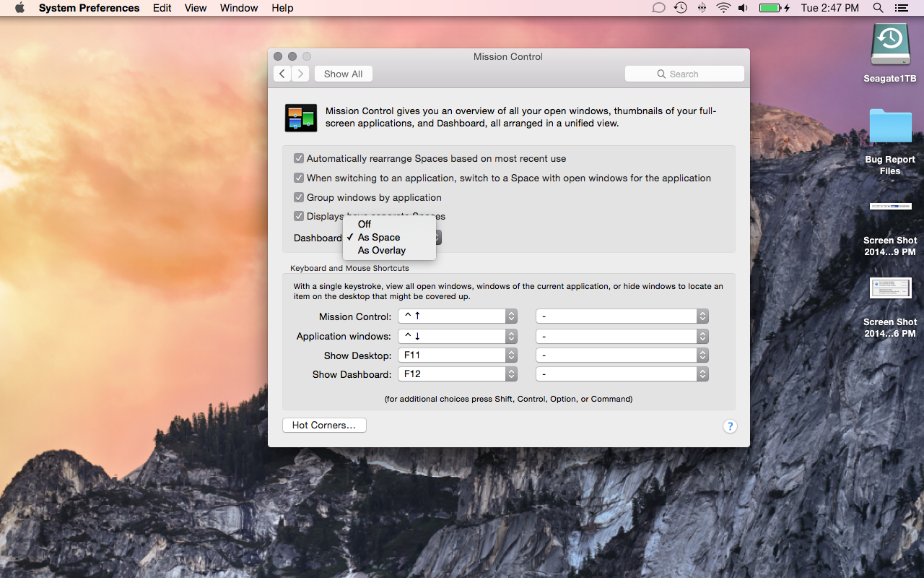Open the Edit menu

pos(162,8)
